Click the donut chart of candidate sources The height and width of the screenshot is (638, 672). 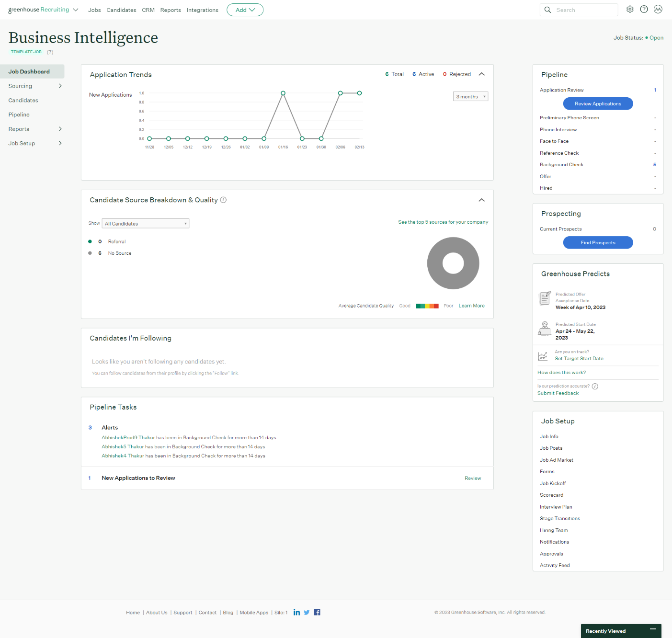click(453, 263)
